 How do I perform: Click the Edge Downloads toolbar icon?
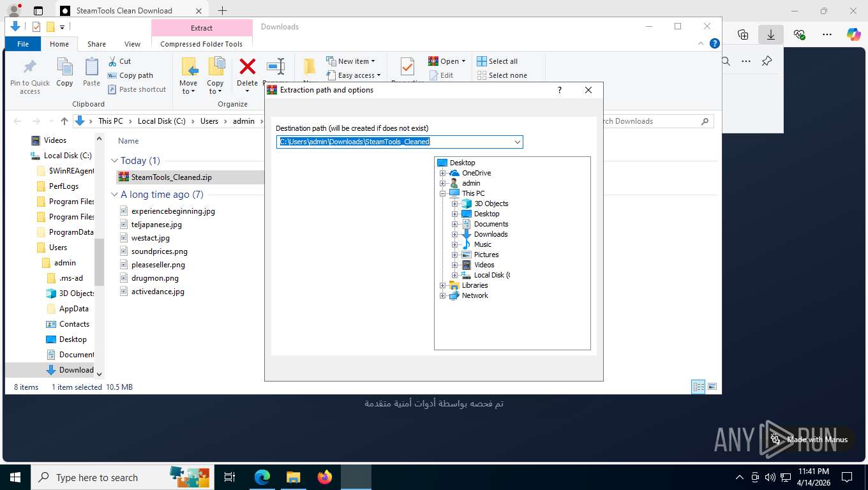771,34
